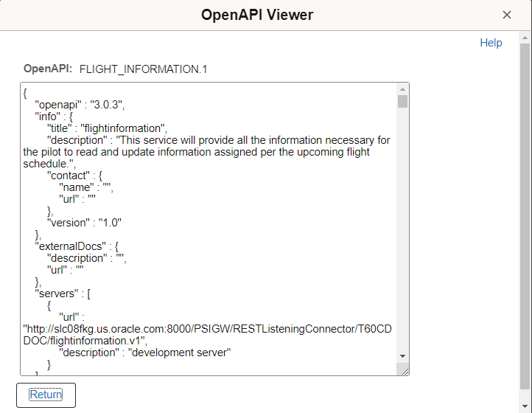Click the FLIGHT_INFORMATION.1 value text

[x=143, y=69]
